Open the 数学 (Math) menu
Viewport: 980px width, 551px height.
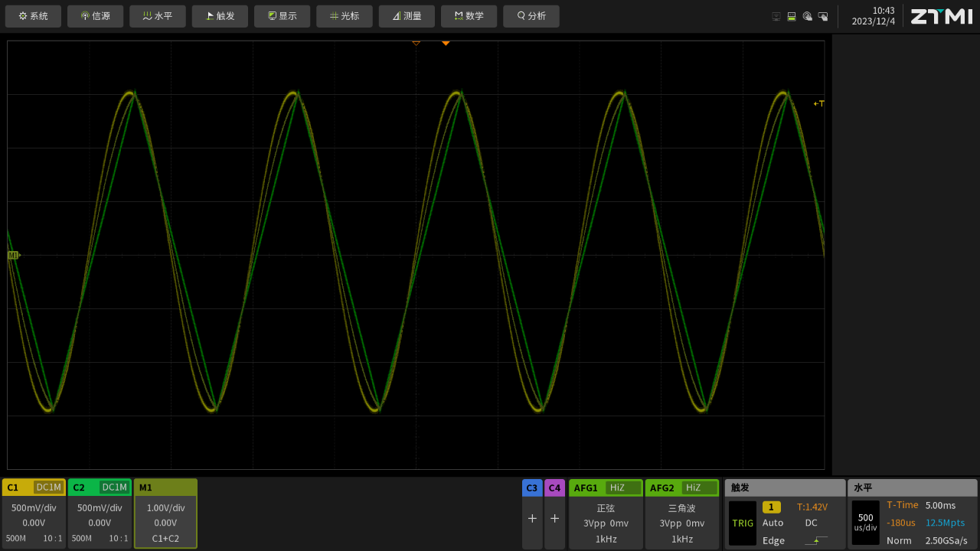[x=469, y=16]
